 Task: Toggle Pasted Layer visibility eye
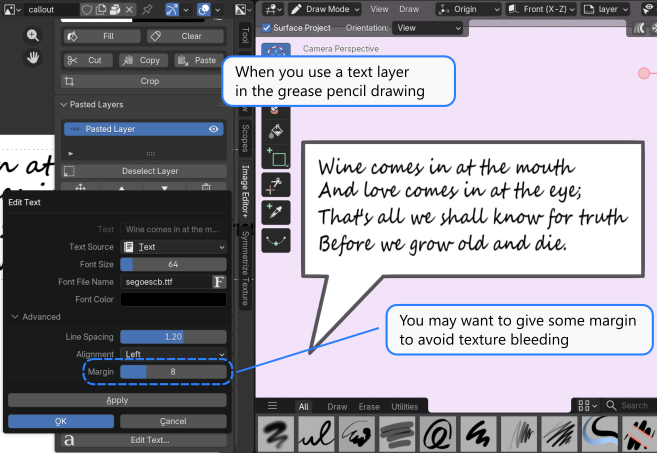pos(214,129)
